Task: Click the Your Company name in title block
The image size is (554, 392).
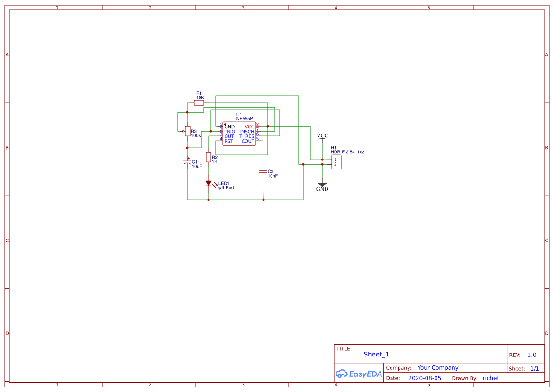Action: [437, 367]
